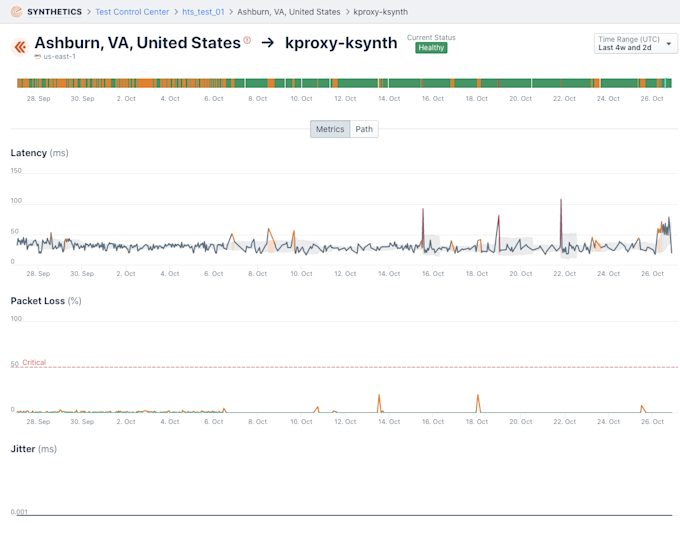The image size is (680, 536).
Task: Click the Ashburn, VA breadcrumb item
Action: point(289,12)
